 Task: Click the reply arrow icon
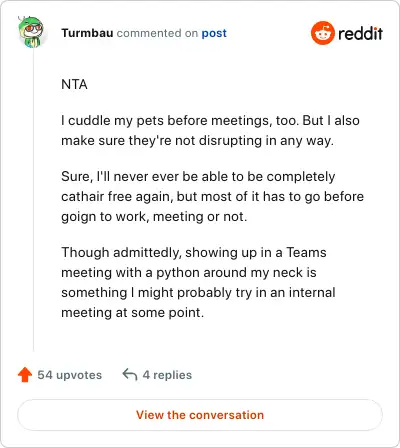coord(130,375)
